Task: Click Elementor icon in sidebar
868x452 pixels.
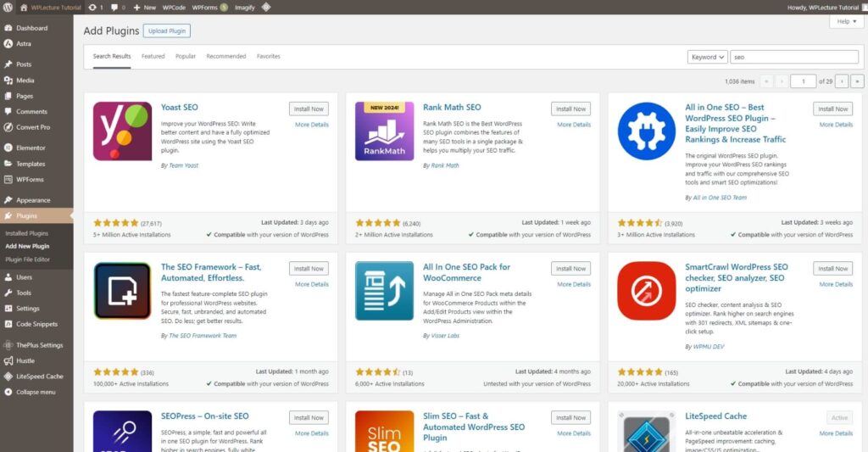Action: tap(8, 148)
